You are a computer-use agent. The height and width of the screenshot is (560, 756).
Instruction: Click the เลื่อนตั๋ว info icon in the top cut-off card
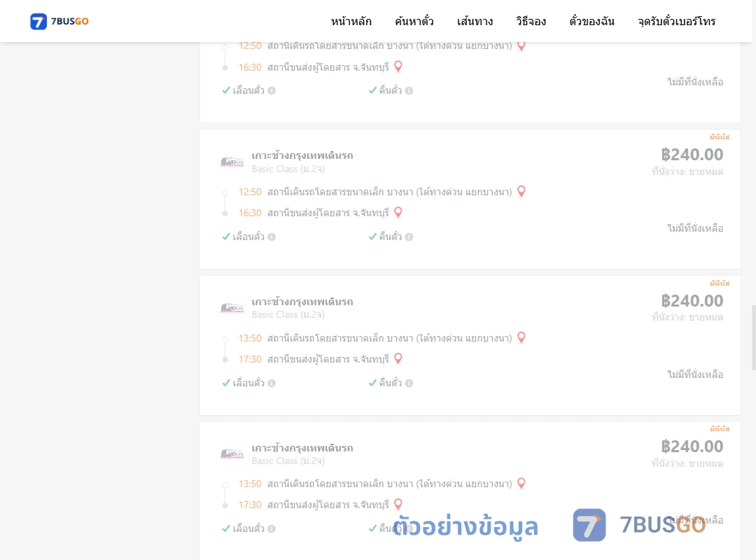click(x=272, y=91)
